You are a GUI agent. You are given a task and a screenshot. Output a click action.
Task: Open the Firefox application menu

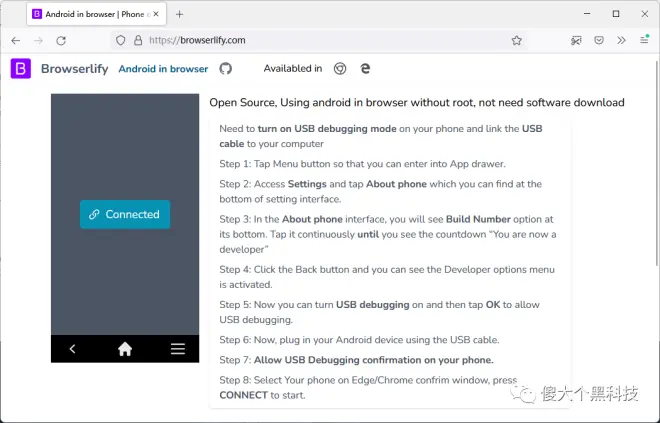point(644,40)
